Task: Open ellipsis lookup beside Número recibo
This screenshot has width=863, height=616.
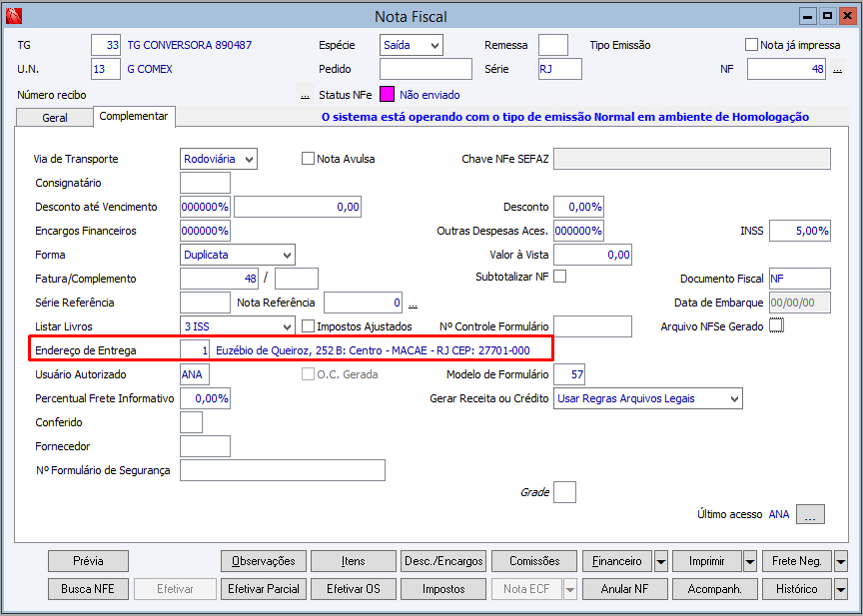Action: click(305, 95)
